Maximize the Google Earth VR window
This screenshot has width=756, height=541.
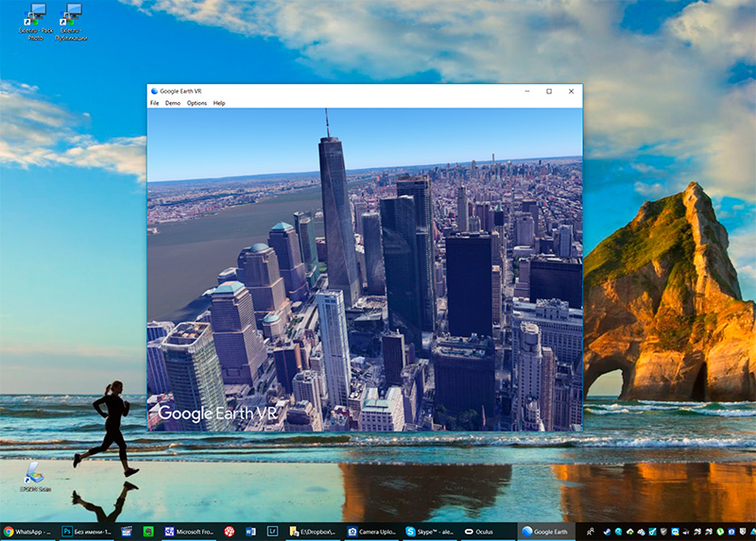pyautogui.click(x=549, y=92)
